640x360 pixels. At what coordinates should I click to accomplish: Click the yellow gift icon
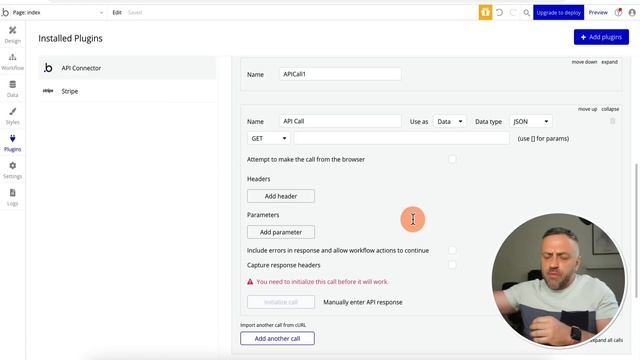click(485, 13)
